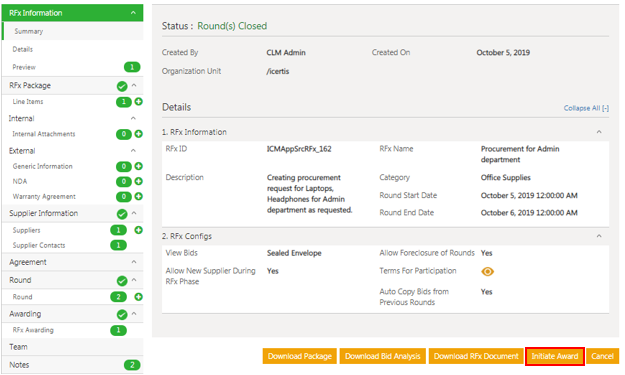
Task: Click the RFx ID value ICMAppSrcRFx_162
Action: (299, 149)
